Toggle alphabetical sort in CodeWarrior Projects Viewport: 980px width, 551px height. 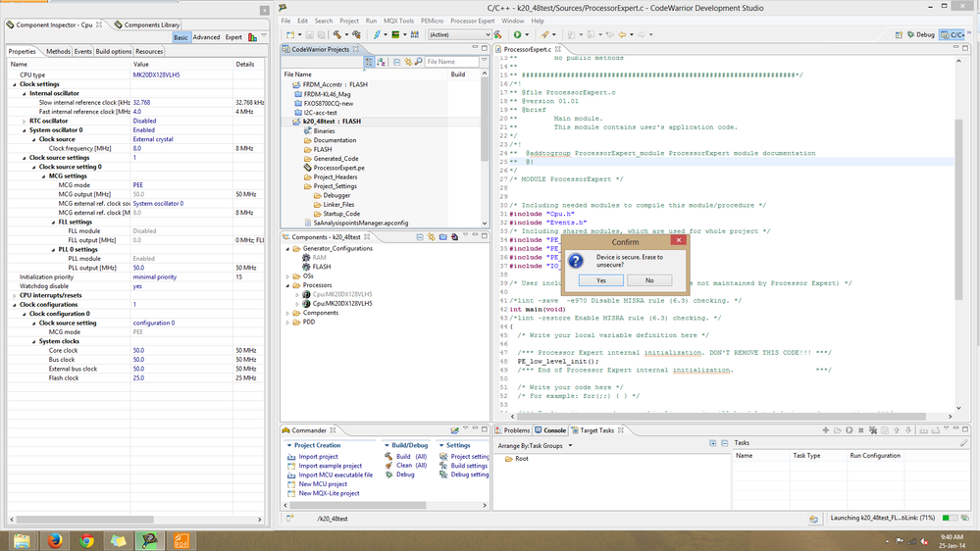381,62
